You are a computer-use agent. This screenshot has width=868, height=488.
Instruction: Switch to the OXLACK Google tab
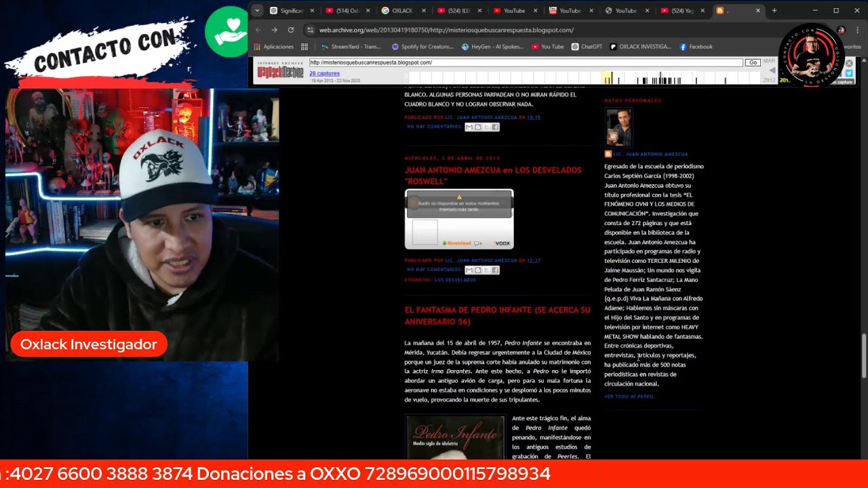click(402, 11)
